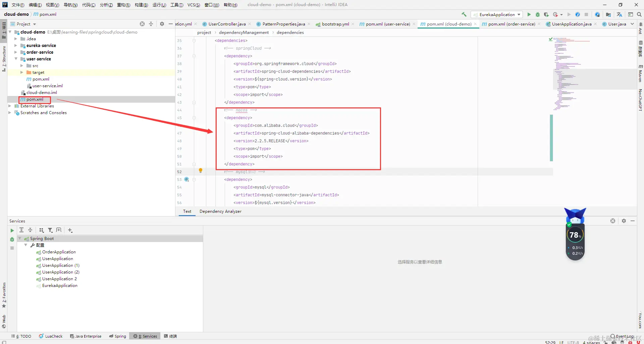Expand the eureka-service folder
Viewport: 644px width, 344px height.
pyautogui.click(x=15, y=45)
